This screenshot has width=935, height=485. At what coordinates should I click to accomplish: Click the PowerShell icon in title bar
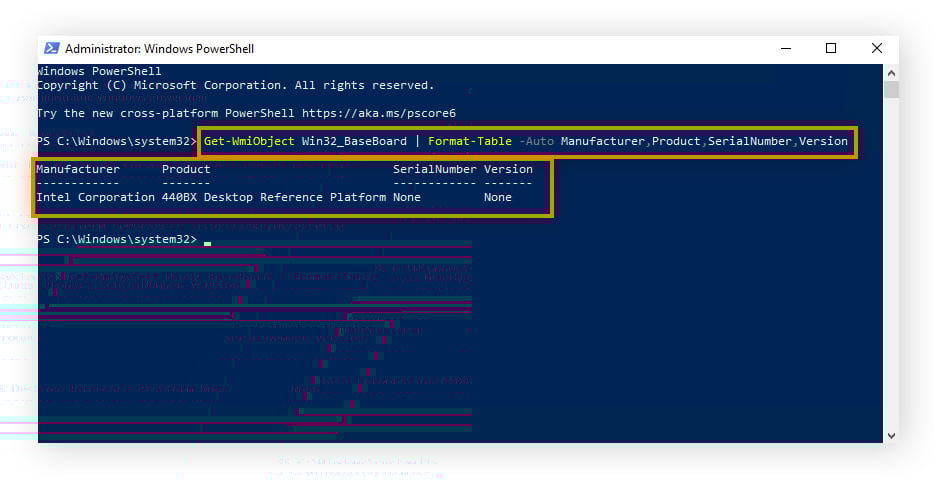[x=51, y=48]
